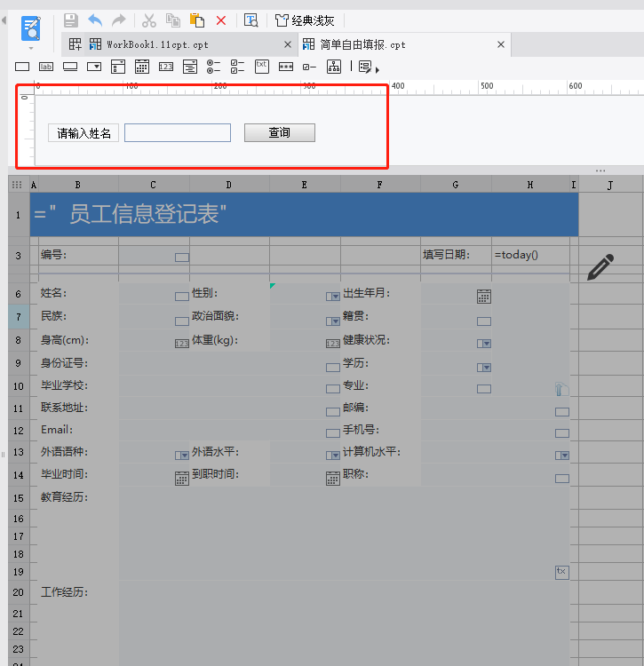Save the template with the floppy disk icon
Screen dimensions: 644x666
point(71,20)
